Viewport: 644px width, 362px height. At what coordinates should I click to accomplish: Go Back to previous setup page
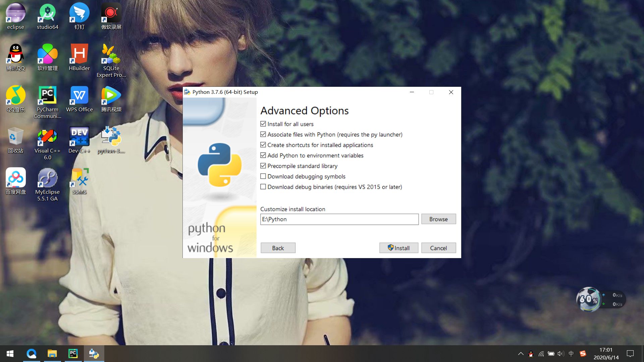tap(278, 248)
